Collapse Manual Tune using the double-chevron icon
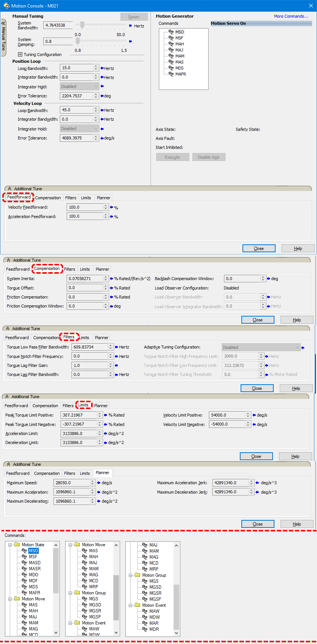The width and height of the screenshot is (317, 644). click(3, 23)
